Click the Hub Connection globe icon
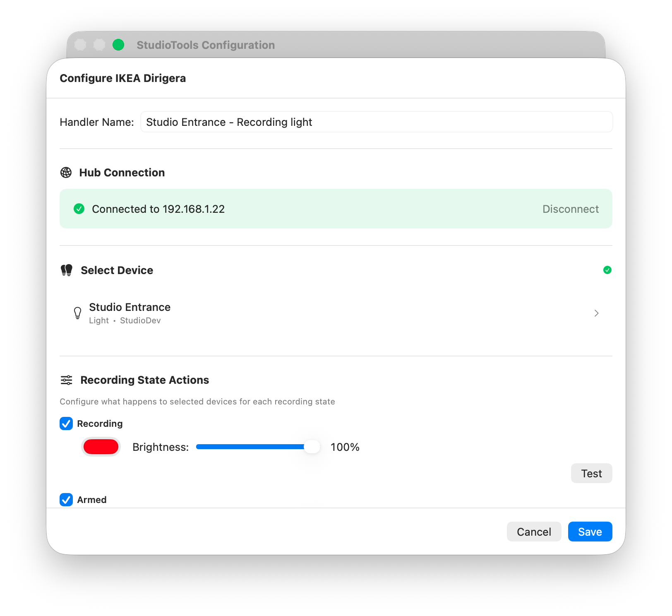This screenshot has height=616, width=672. click(66, 173)
